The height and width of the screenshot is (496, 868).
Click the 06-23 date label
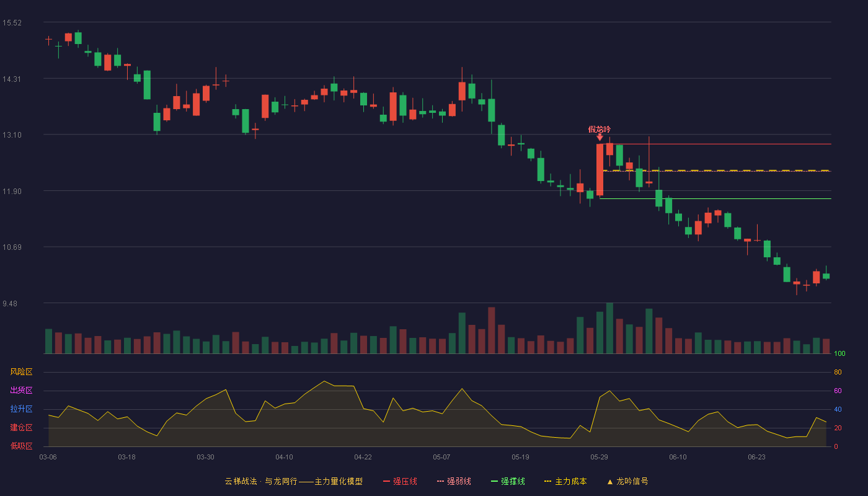tap(756, 457)
